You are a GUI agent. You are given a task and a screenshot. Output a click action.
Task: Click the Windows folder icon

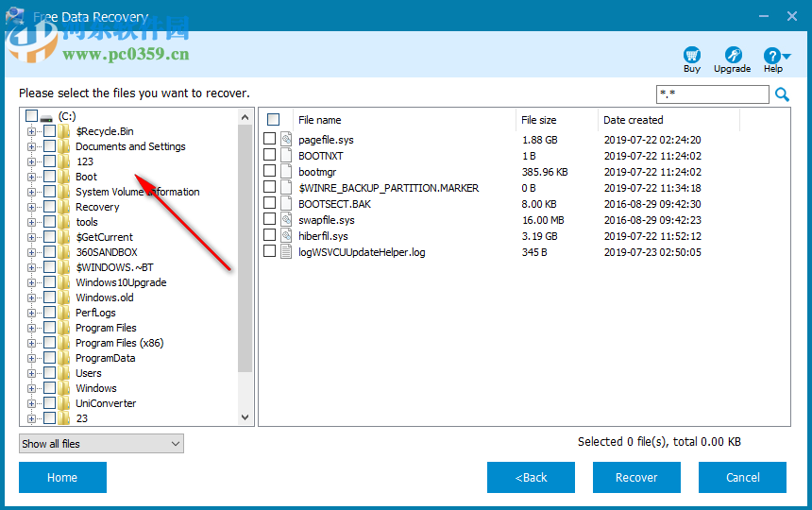coord(63,388)
